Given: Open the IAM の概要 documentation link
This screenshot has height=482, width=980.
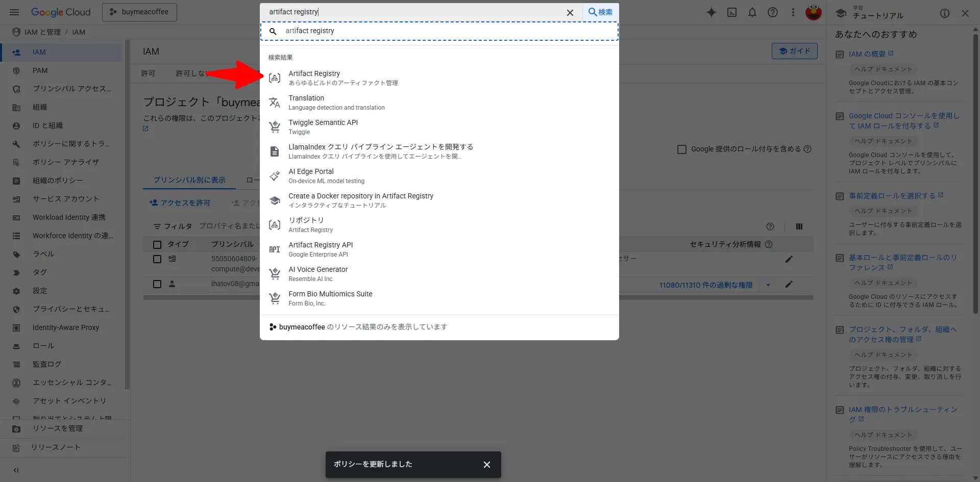Looking at the screenshot, I should 867,54.
